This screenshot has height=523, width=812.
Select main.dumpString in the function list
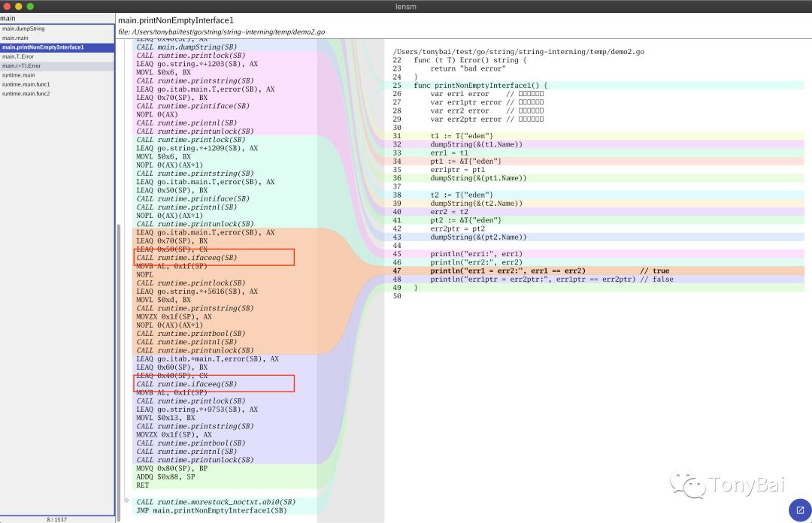(57, 29)
